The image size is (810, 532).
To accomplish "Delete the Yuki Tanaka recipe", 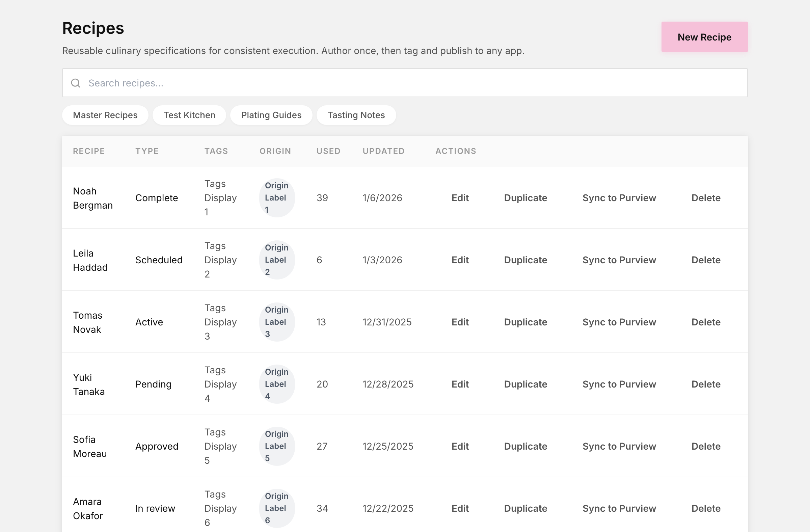I will click(706, 384).
